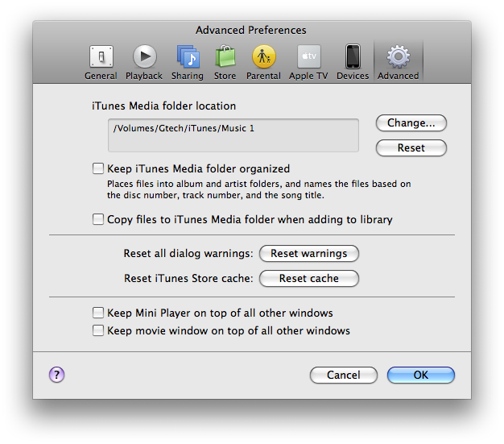Viewport: 504px width, 444px height.
Task: Switch to Sharing preferences
Action: [188, 63]
